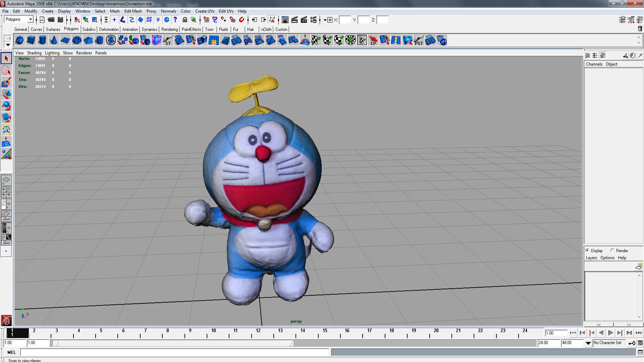Select the Render radio button

click(x=612, y=250)
